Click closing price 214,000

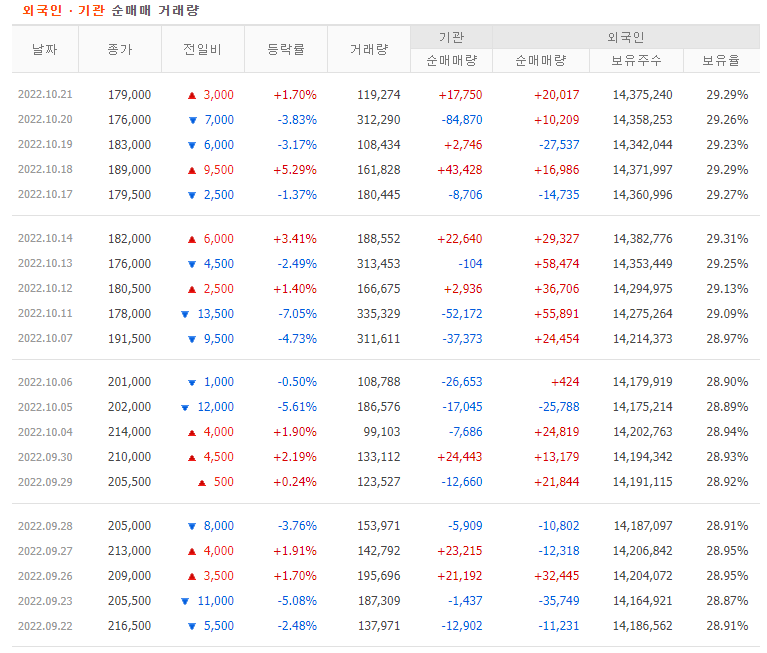tap(130, 432)
